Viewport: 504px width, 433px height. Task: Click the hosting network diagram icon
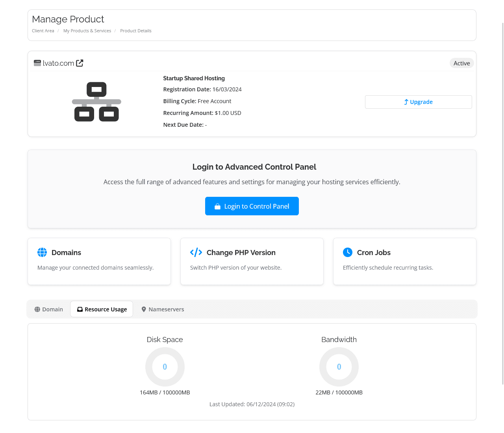click(x=96, y=102)
